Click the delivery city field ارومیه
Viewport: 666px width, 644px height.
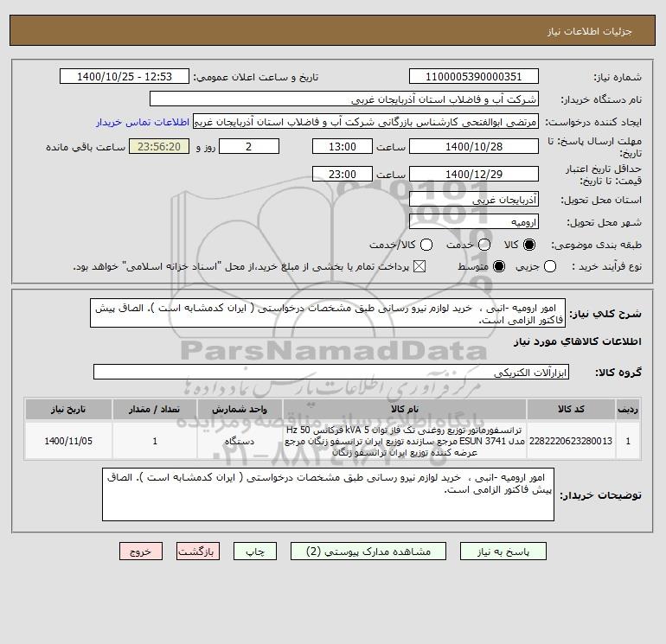[x=474, y=221]
